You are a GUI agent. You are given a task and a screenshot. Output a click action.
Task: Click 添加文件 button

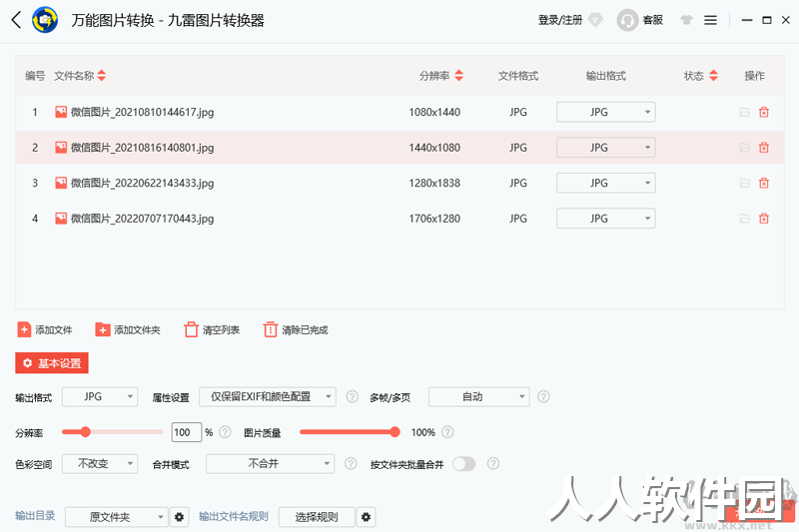(x=45, y=330)
